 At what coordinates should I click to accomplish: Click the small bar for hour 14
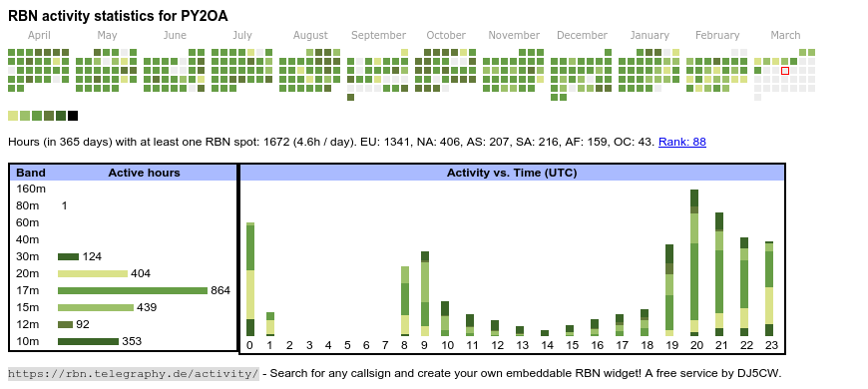(545, 333)
